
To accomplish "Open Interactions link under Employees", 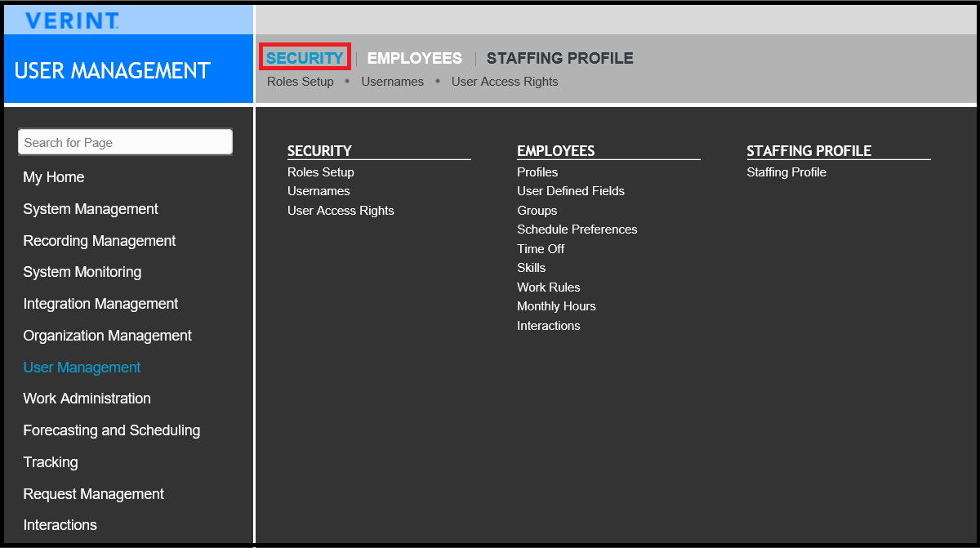I will pos(549,326).
